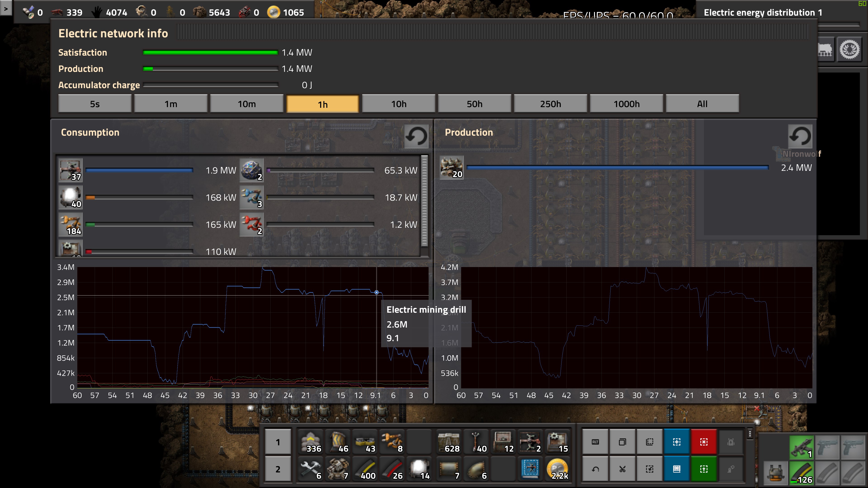The height and width of the screenshot is (488, 868).
Task: Pick the quickbar item with count 336
Action: (311, 442)
